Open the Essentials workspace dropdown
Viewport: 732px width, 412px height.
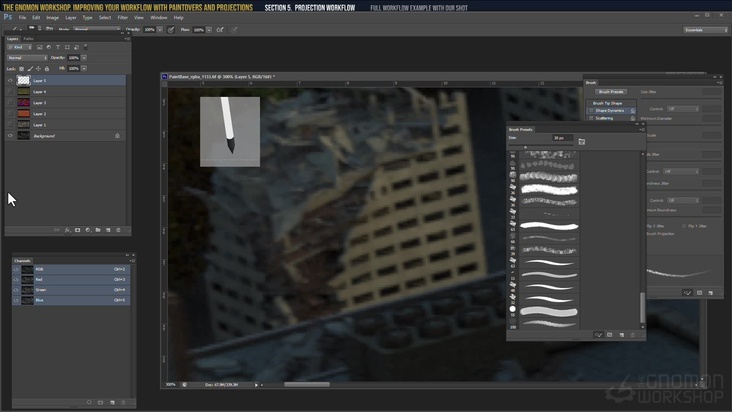click(705, 30)
